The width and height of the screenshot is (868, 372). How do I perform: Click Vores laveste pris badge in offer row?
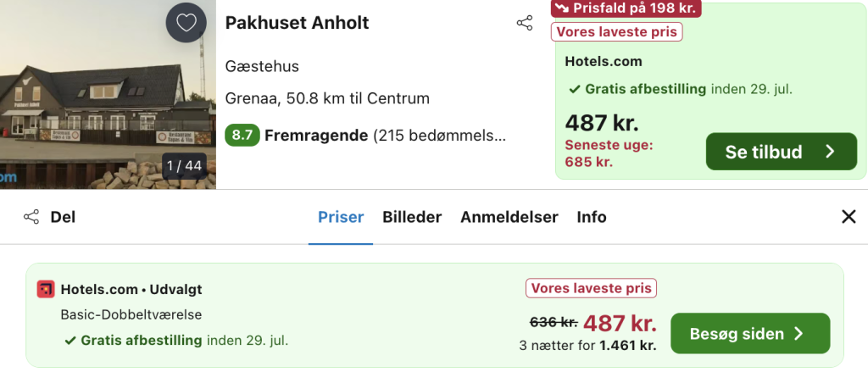coord(591,288)
